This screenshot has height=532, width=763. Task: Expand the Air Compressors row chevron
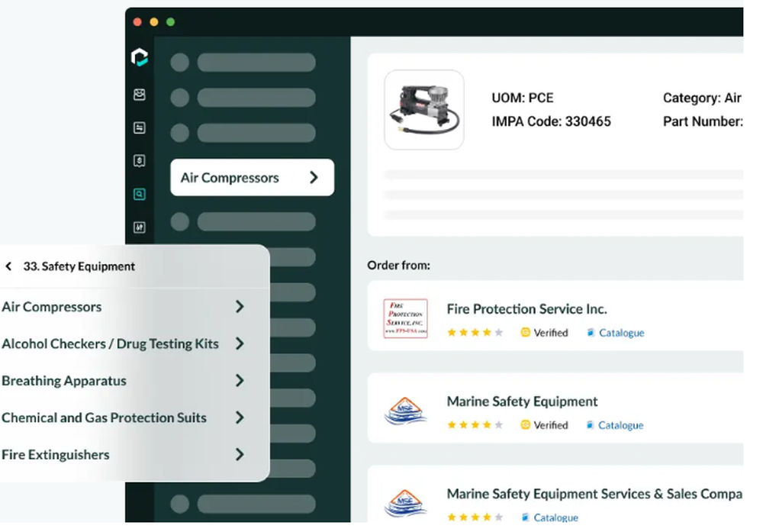(x=240, y=307)
